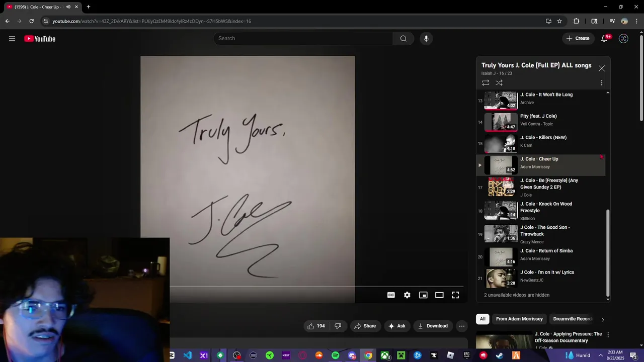Shuffle the Truly Yours playlist
Image resolution: width=644 pixels, height=362 pixels.
(499, 83)
